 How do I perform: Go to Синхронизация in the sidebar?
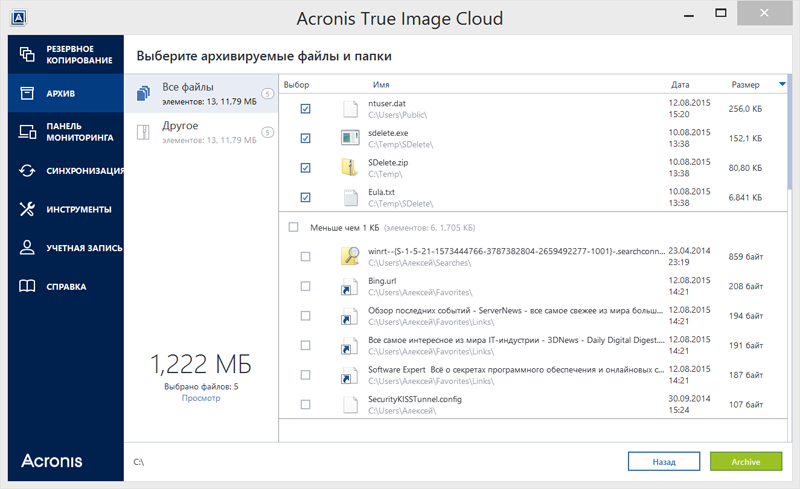click(x=66, y=170)
